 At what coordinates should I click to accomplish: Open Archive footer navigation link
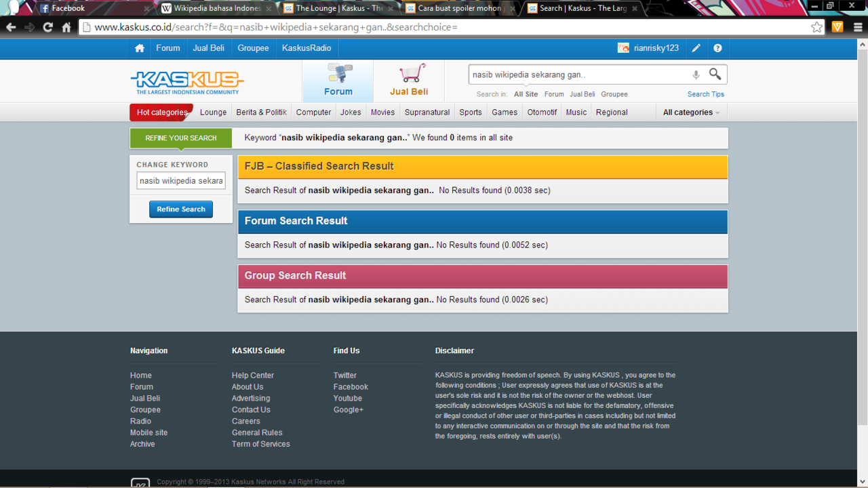click(x=142, y=444)
